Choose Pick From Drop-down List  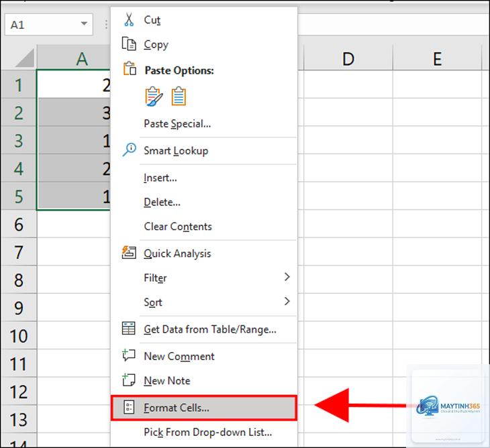pos(203,432)
